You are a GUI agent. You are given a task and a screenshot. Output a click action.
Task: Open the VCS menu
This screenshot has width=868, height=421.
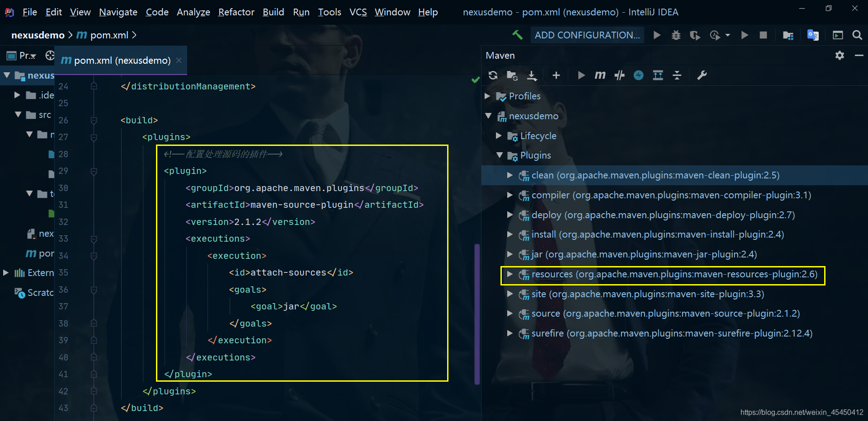coord(358,12)
